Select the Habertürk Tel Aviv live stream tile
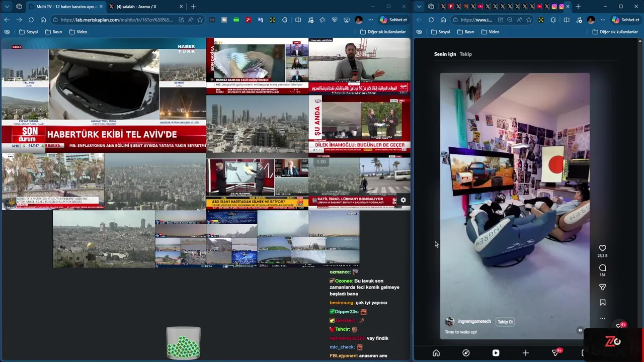 [x=104, y=96]
